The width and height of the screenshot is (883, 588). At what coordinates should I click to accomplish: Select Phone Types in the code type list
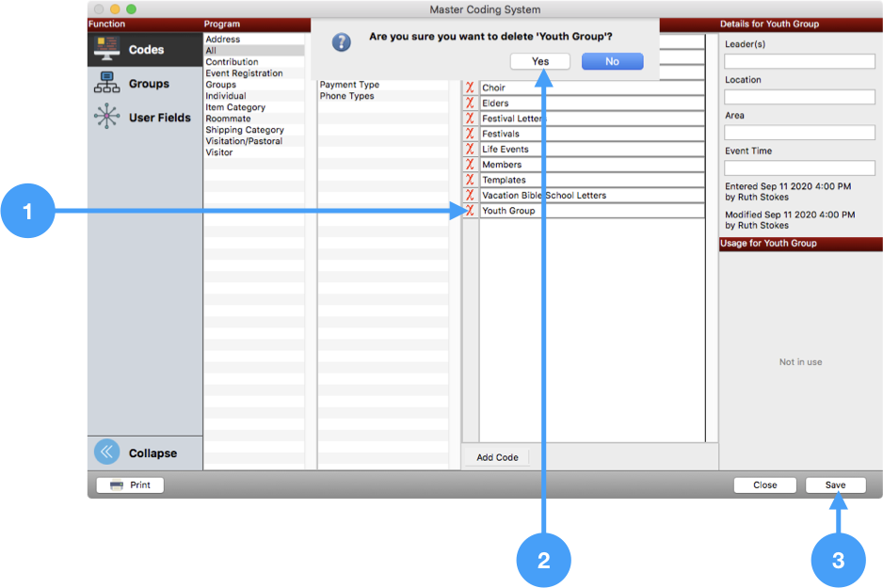pyautogui.click(x=383, y=96)
